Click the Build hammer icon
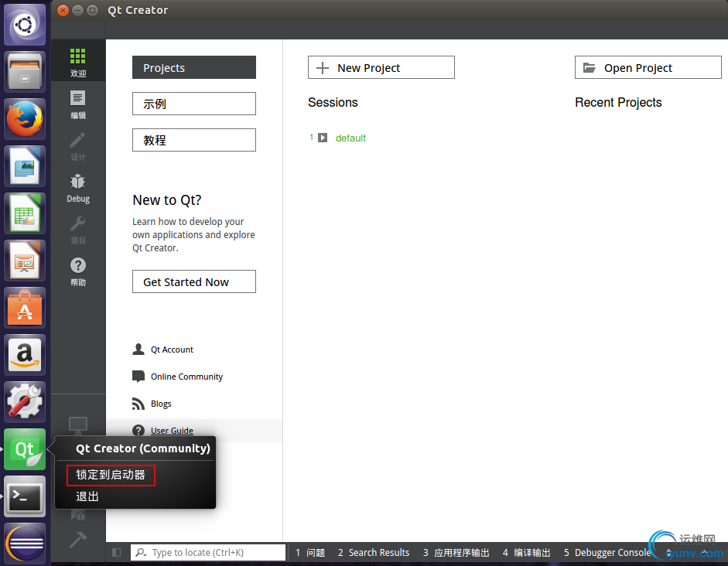The image size is (728, 566). [77, 539]
